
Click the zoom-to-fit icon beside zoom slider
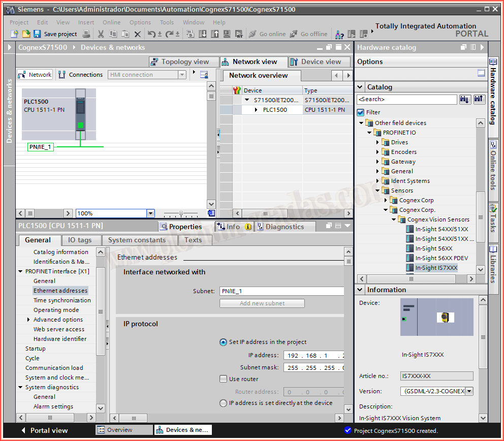(211, 213)
